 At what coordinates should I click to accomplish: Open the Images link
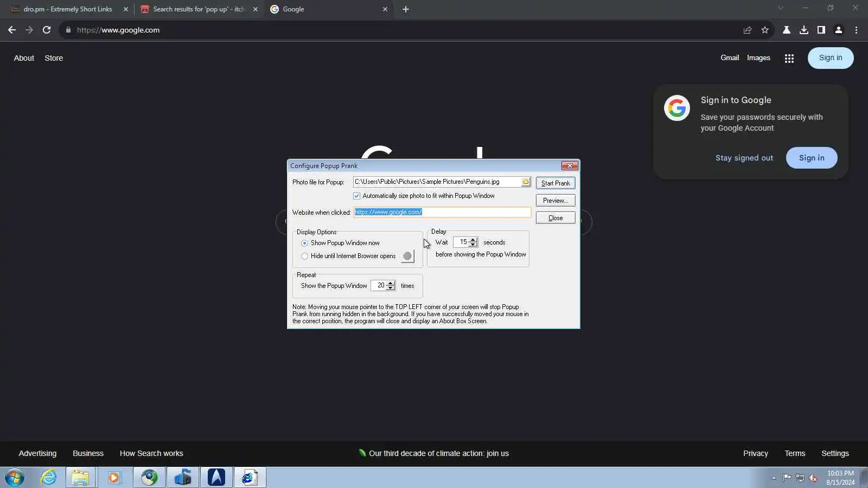point(758,58)
